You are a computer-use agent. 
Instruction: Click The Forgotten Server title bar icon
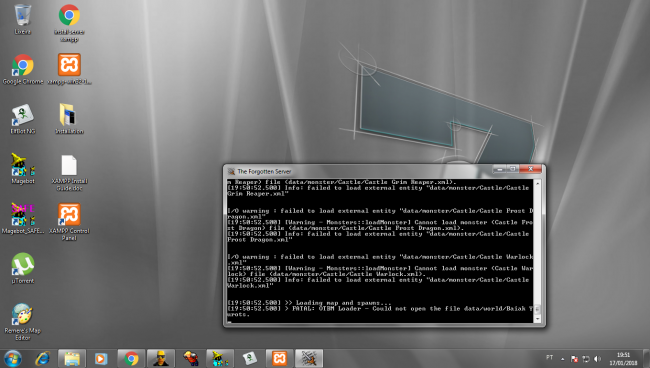[231, 171]
